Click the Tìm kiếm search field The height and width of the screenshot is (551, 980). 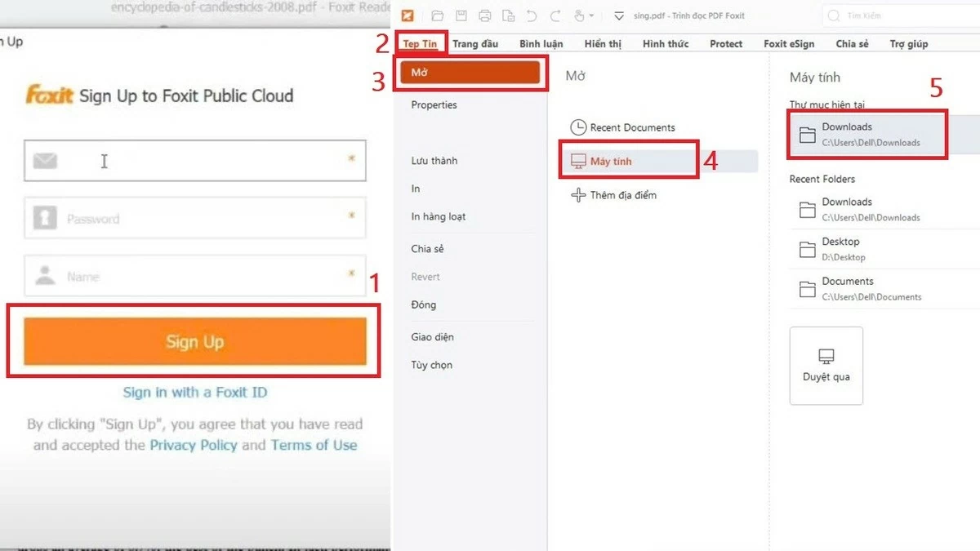point(866,15)
